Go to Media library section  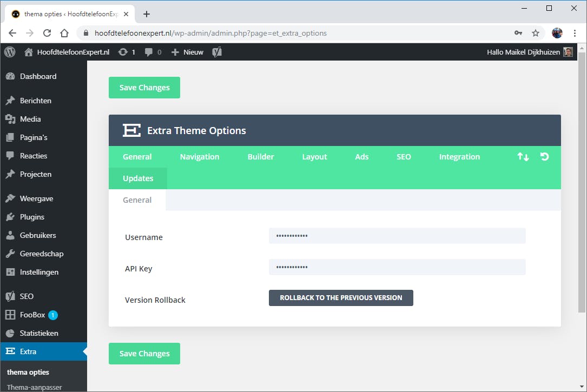[43, 119]
